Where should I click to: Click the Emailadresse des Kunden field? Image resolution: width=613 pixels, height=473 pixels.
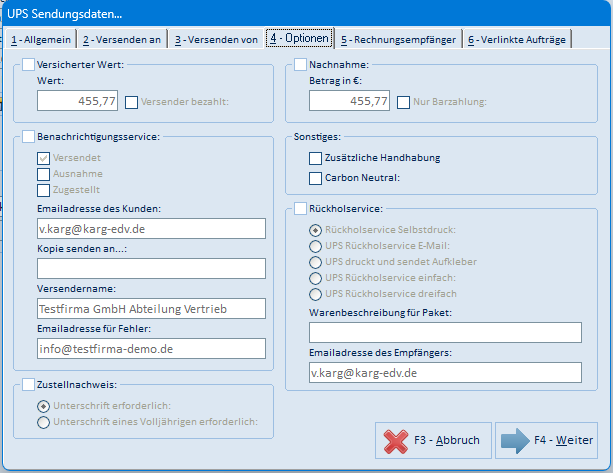coord(151,229)
